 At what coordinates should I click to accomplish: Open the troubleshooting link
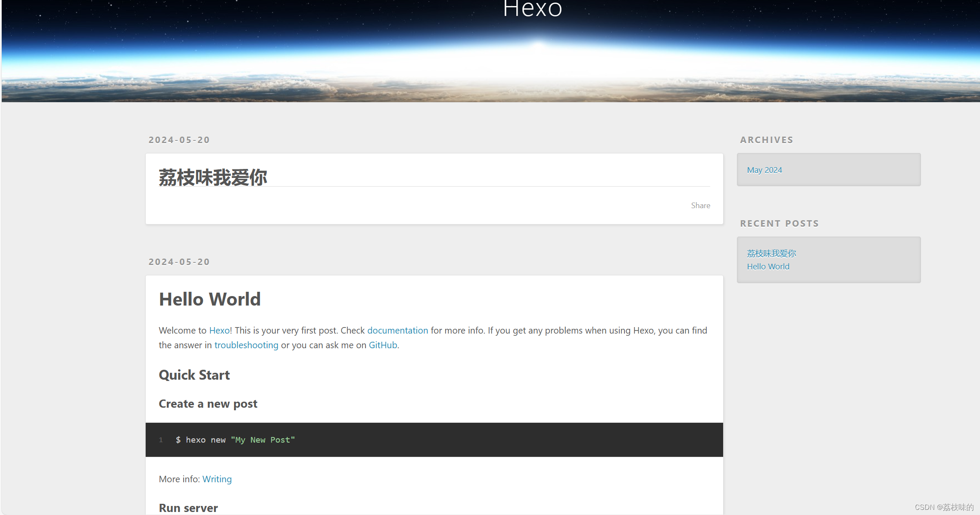pyautogui.click(x=246, y=345)
